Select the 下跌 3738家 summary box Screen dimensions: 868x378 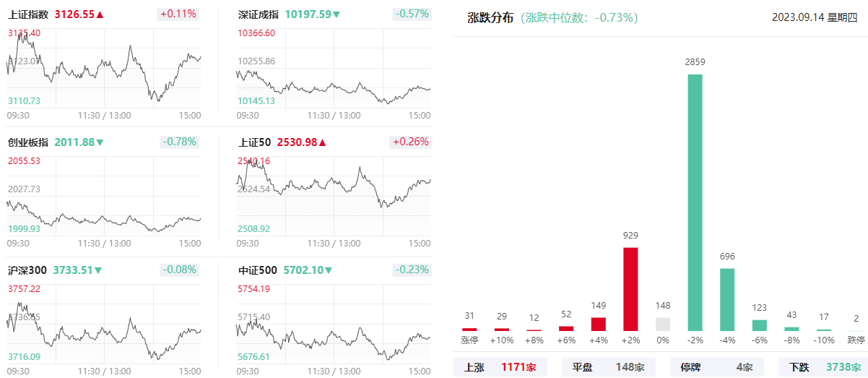coord(823,367)
